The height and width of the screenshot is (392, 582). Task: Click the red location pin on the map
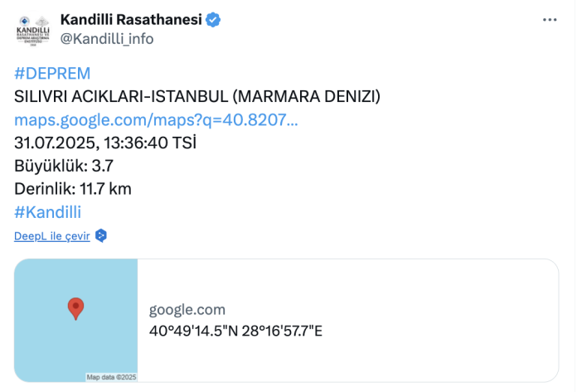coord(75,308)
